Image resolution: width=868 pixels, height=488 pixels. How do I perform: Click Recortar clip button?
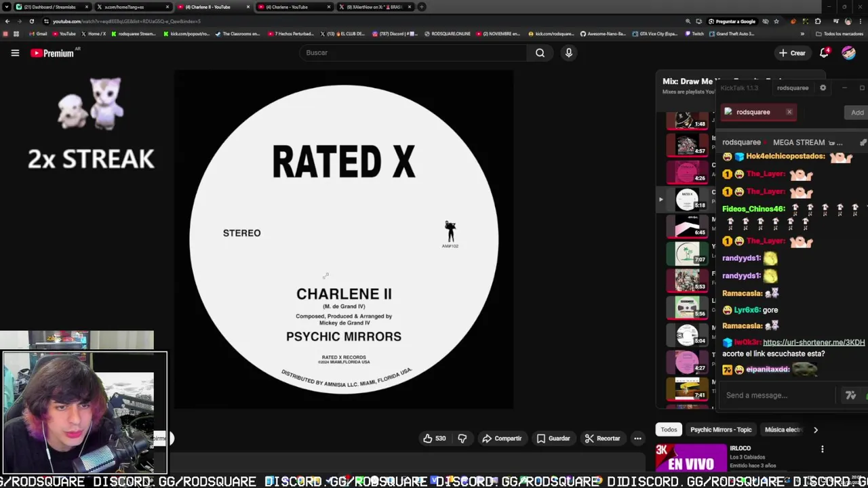coord(603,439)
